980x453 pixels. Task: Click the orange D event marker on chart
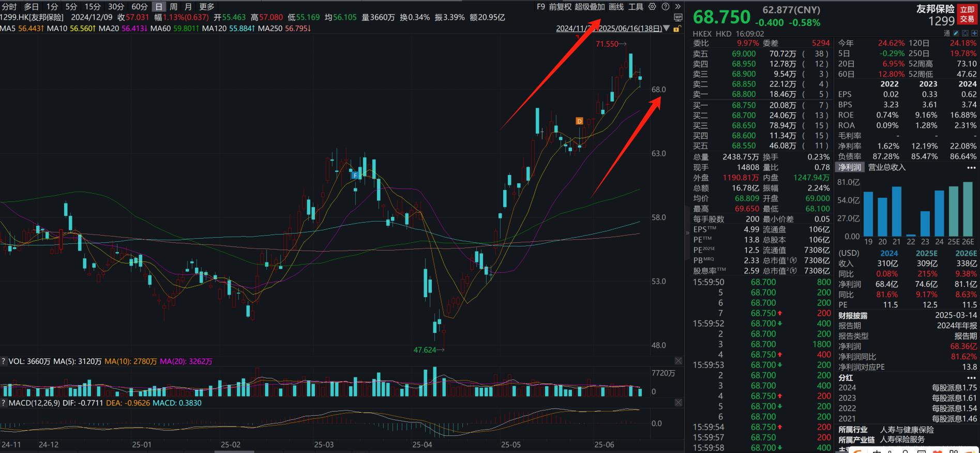coord(579,121)
